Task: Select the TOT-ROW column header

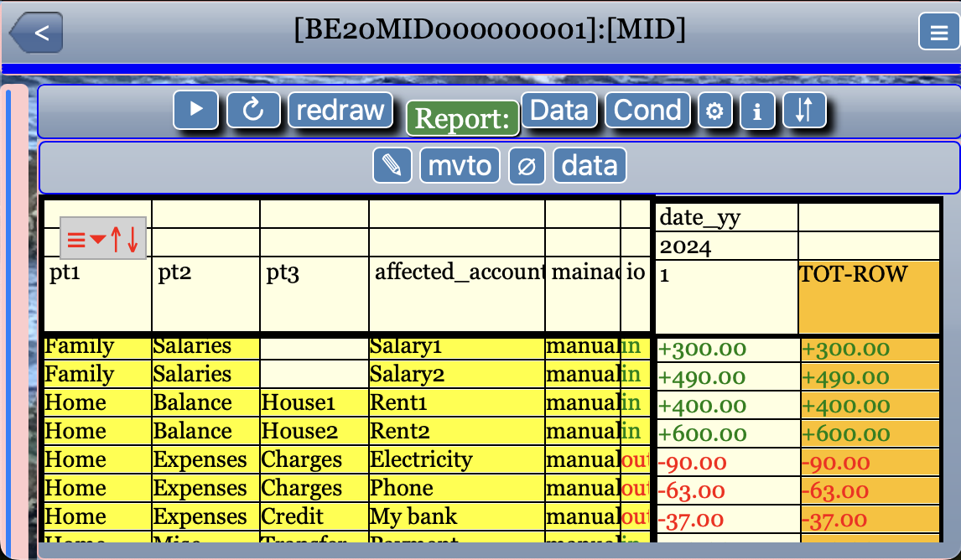Action: pyautogui.click(x=869, y=296)
